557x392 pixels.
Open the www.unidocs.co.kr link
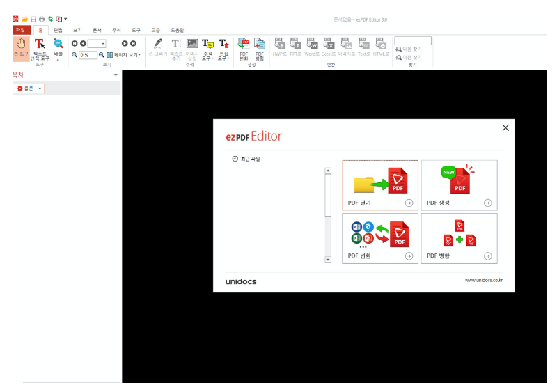(x=484, y=280)
